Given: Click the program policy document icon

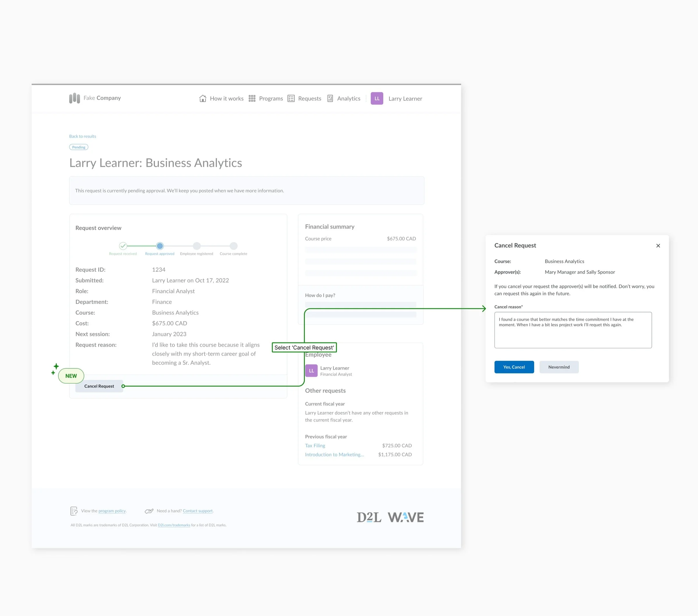Looking at the screenshot, I should pos(74,511).
